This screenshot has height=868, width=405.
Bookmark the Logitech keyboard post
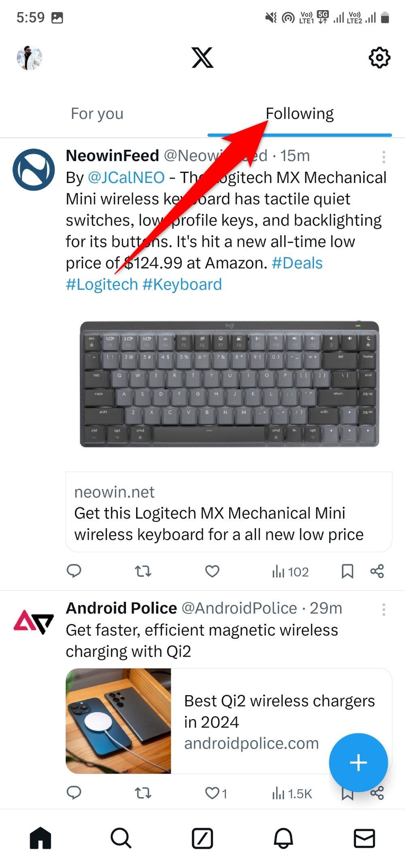point(347,571)
